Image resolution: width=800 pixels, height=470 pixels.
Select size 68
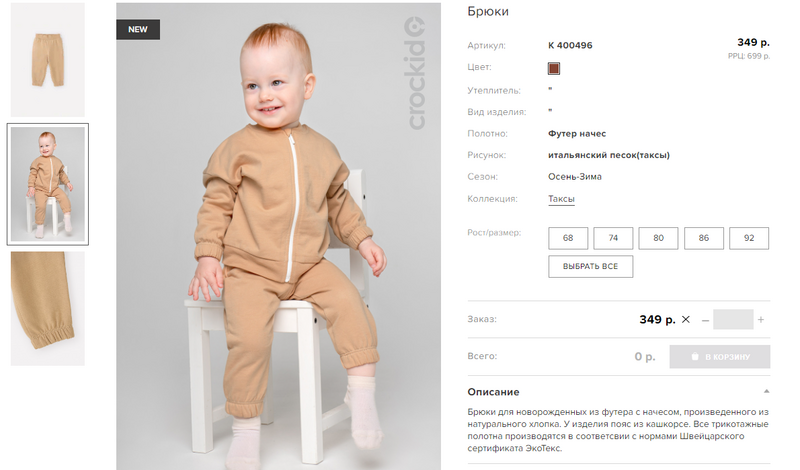pos(568,238)
